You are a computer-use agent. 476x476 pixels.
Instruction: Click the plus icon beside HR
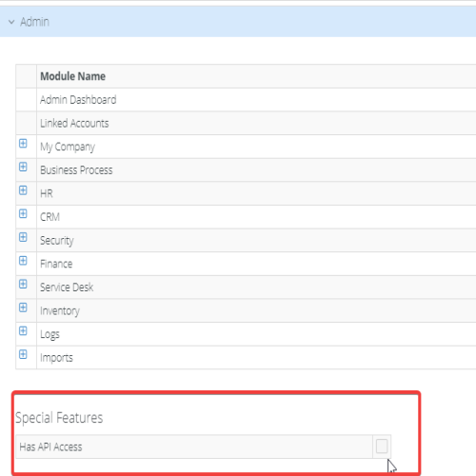pyautogui.click(x=23, y=190)
